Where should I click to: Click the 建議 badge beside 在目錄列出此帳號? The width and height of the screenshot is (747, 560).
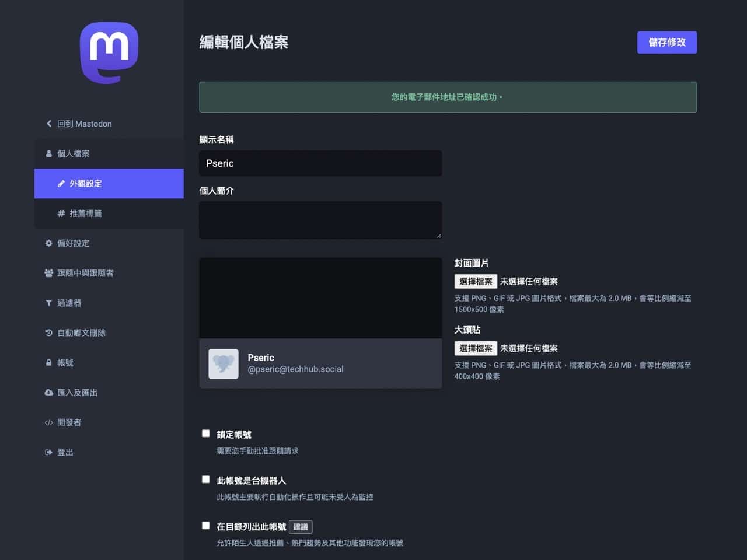(301, 527)
